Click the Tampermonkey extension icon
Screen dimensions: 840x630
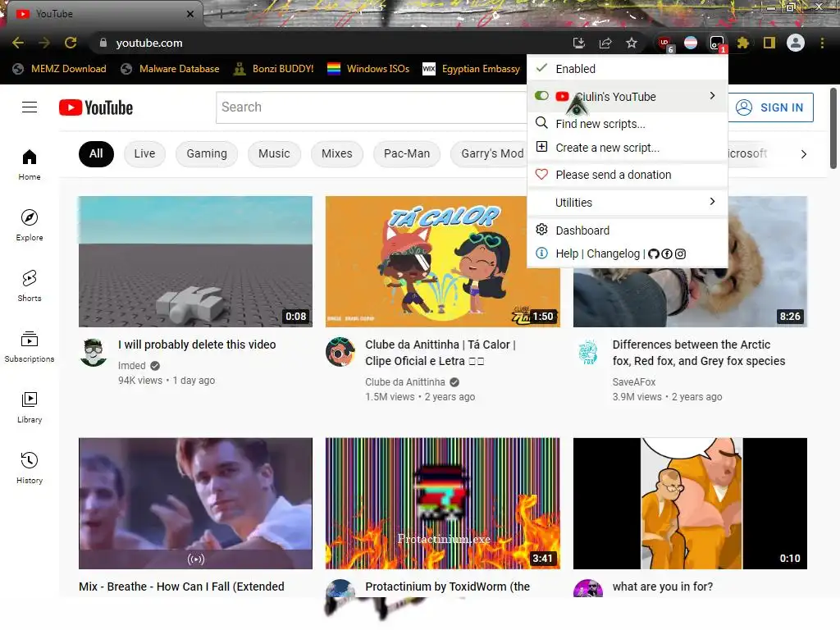(717, 43)
